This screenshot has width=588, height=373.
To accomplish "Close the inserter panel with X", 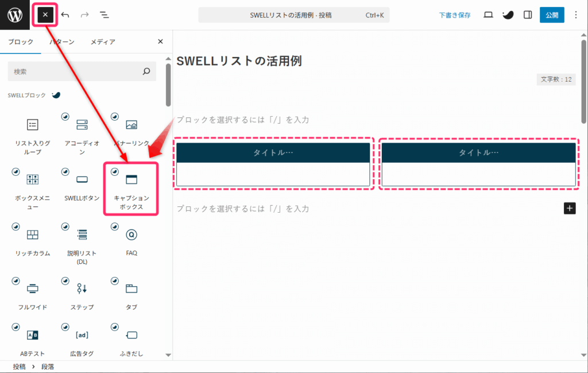I will [x=160, y=41].
